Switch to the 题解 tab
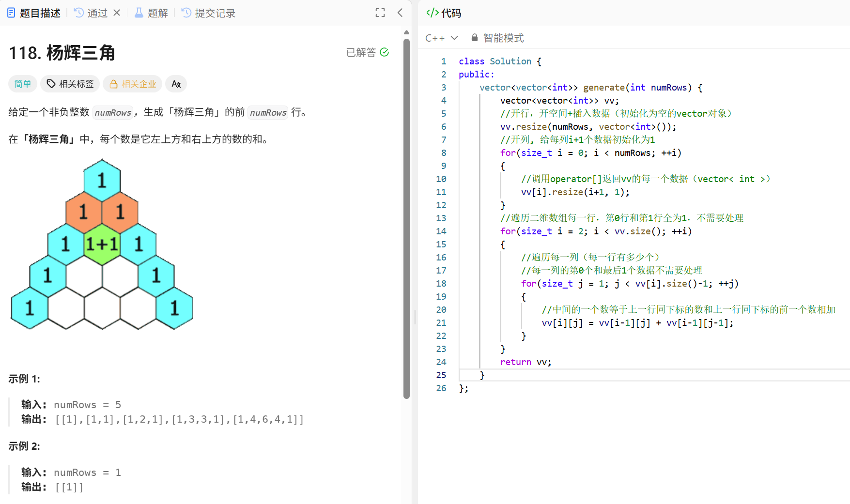 (156, 13)
